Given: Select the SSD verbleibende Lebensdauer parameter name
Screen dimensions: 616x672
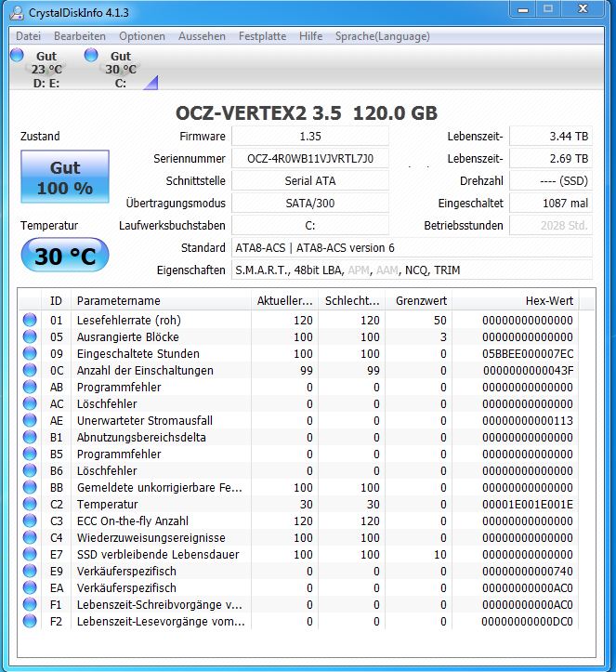Looking at the screenshot, I should [x=158, y=554].
